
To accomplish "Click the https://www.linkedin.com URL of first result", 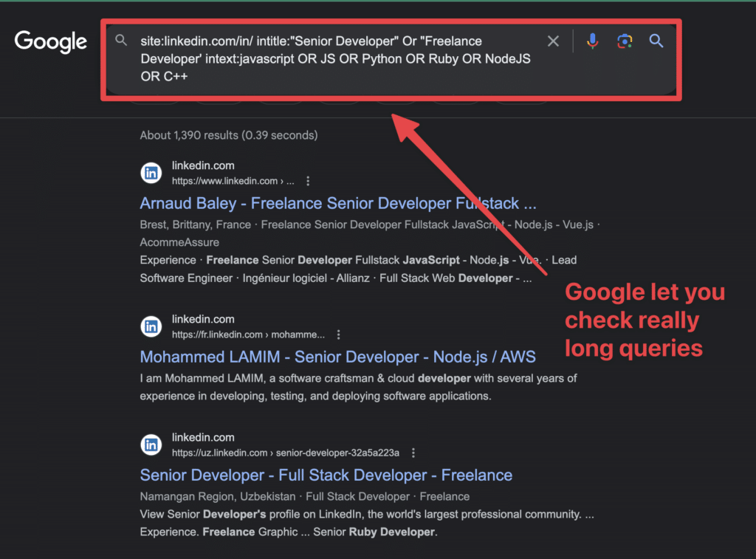I will 233,181.
